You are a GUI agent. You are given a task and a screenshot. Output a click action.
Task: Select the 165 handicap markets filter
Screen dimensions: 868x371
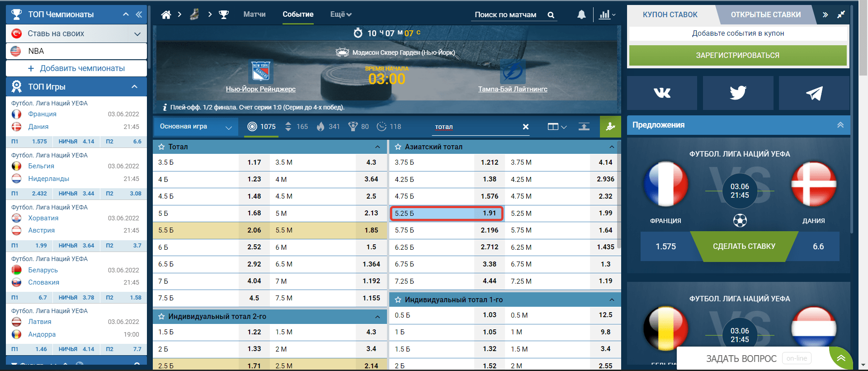pos(296,127)
